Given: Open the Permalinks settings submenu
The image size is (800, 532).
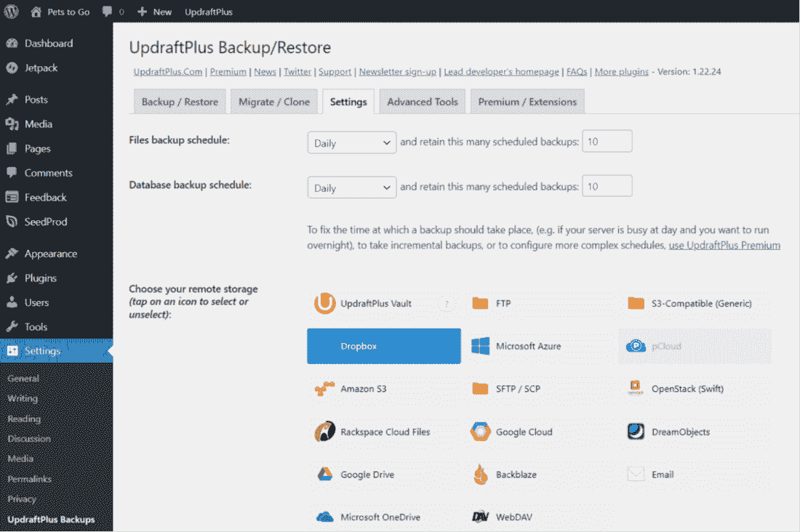Looking at the screenshot, I should (30, 479).
